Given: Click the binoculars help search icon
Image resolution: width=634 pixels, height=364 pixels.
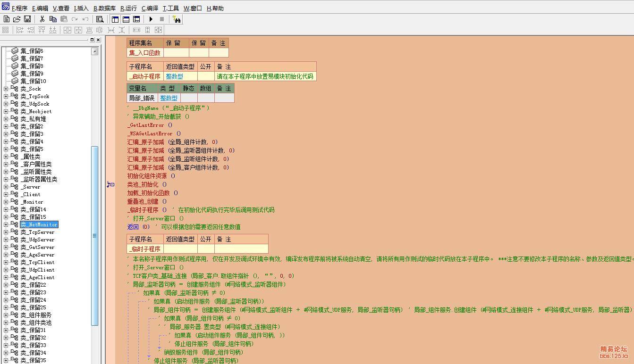Looking at the screenshot, I should pyautogui.click(x=177, y=19).
